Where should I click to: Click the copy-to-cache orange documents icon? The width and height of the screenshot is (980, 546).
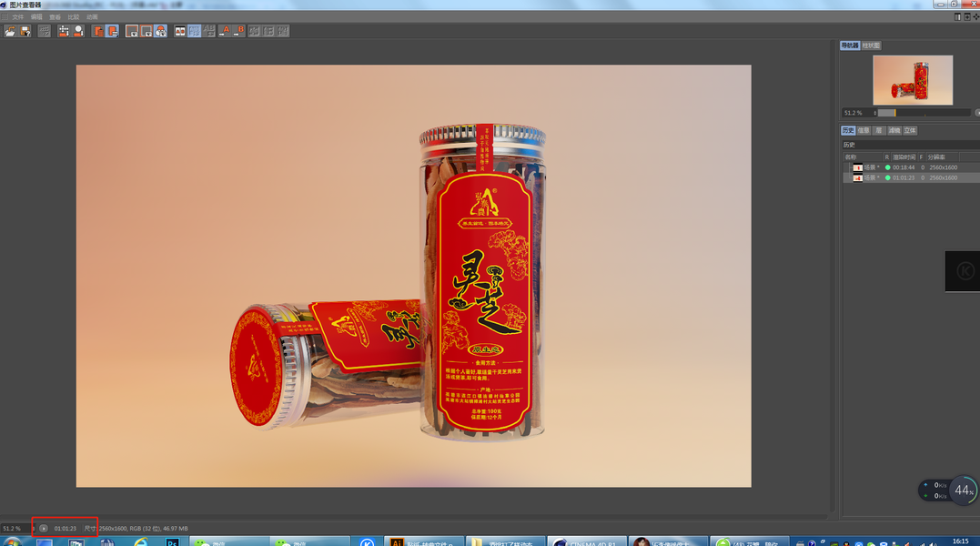pos(98,31)
